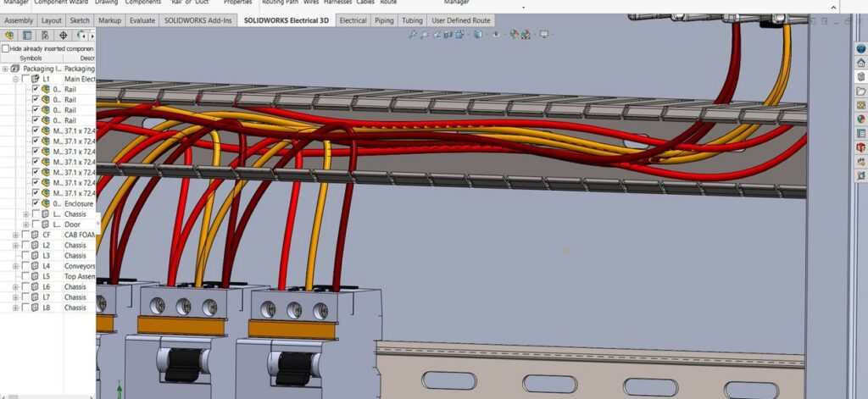The width and height of the screenshot is (868, 399).
Task: Switch to the Assembly tab
Action: (19, 20)
